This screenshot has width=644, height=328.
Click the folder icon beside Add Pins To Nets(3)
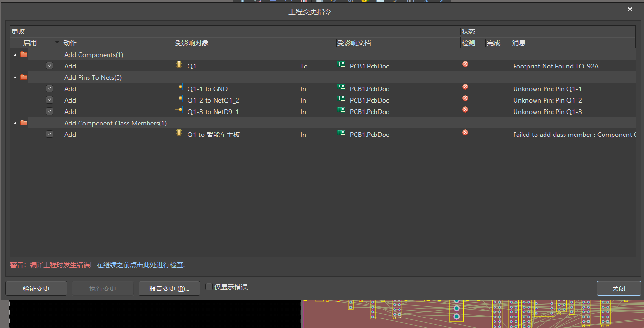24,77
